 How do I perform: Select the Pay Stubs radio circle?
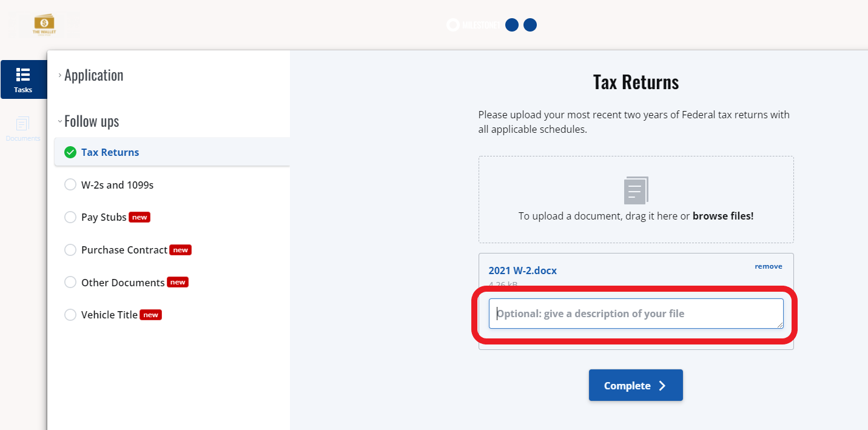70,217
